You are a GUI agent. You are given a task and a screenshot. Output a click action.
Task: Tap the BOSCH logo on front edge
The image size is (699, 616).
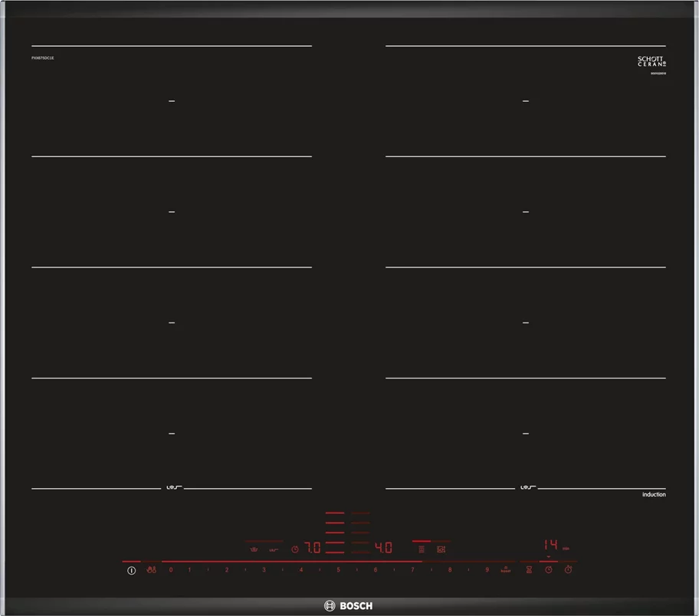coord(349,606)
